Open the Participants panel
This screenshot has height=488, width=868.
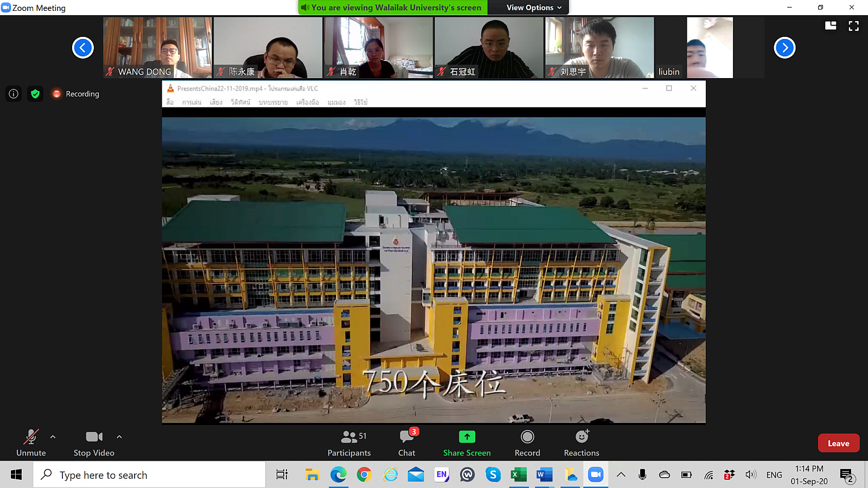click(x=349, y=443)
